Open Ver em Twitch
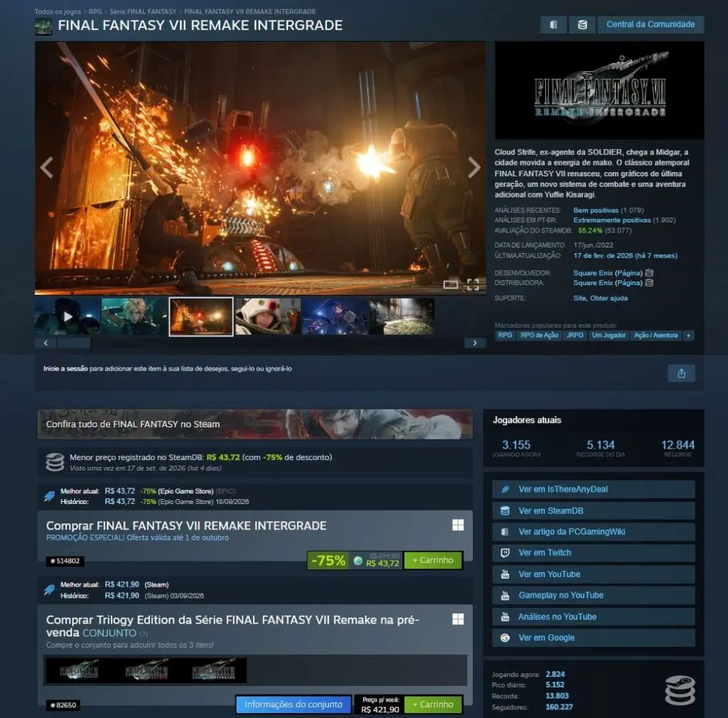728x718 pixels. click(x=594, y=553)
